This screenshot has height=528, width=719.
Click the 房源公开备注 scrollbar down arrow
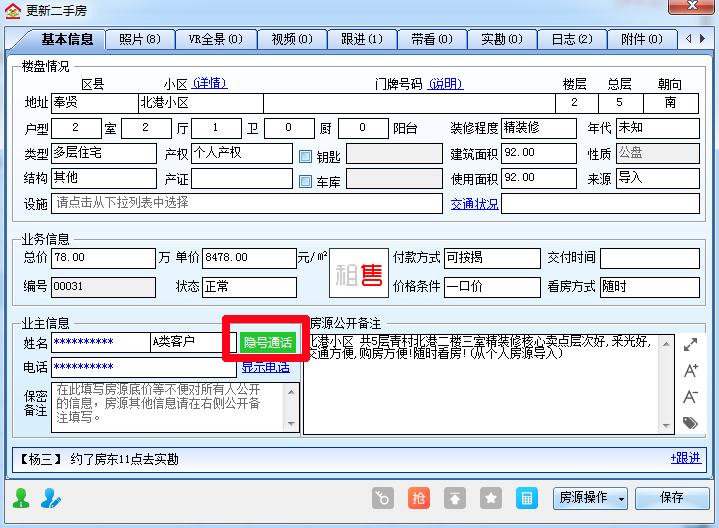pyautogui.click(x=666, y=426)
